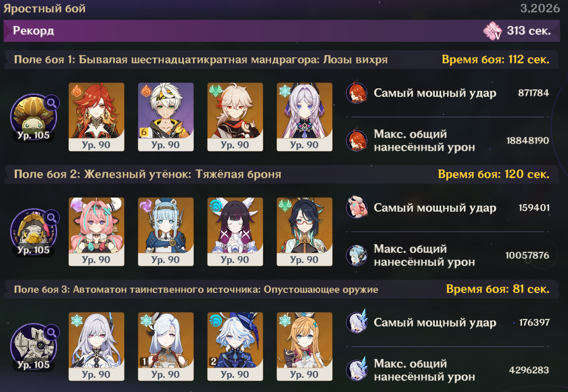Image resolution: width=568 pixels, height=392 pixels.
Task: Click avatar icon beside strongest hit 176397
Action: pyautogui.click(x=357, y=322)
